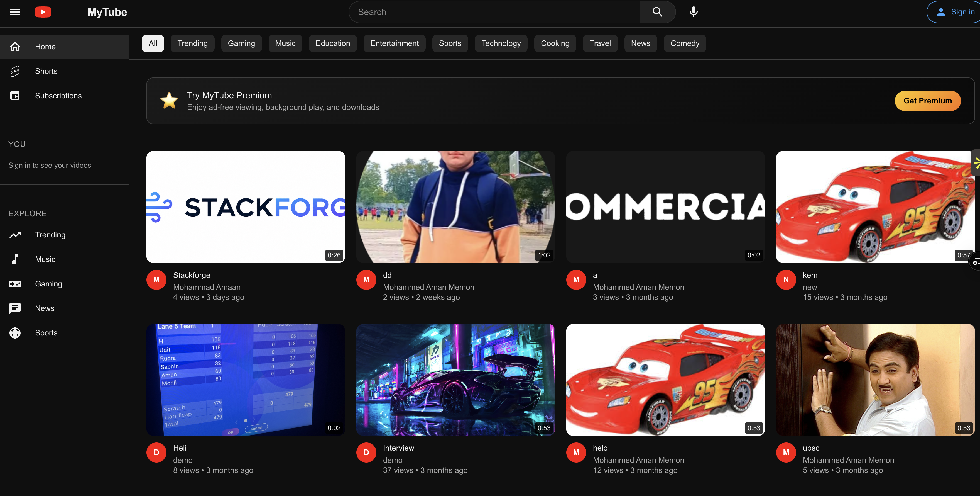Click '15 views • 3 months ago' text
The image size is (980, 496).
845,297
